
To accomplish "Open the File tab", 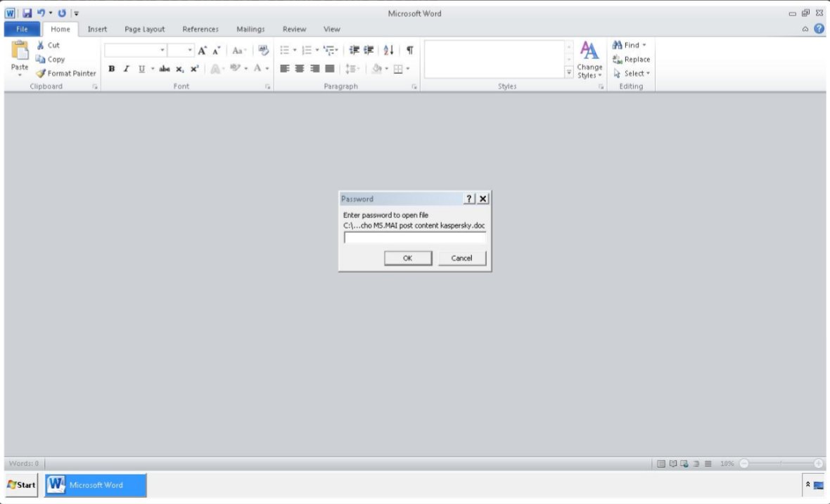I will [x=22, y=29].
